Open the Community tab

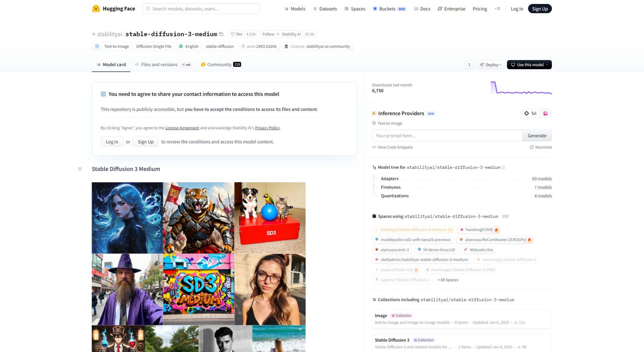click(x=219, y=64)
